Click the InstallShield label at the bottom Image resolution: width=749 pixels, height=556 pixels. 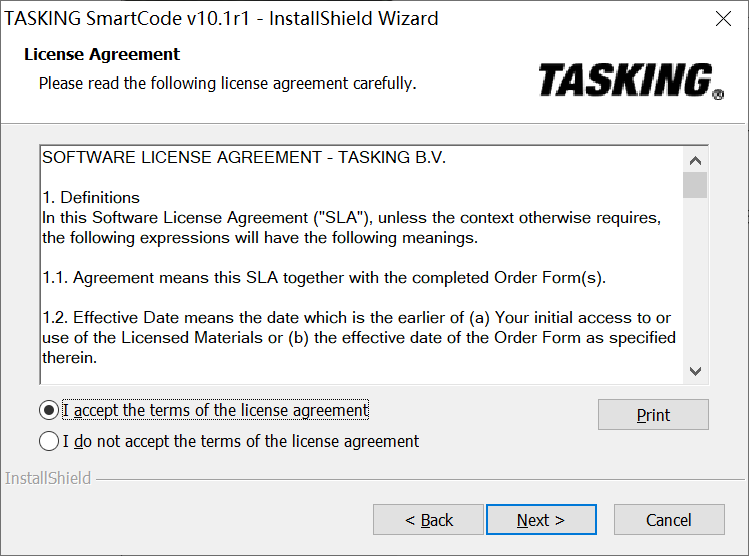(x=48, y=478)
